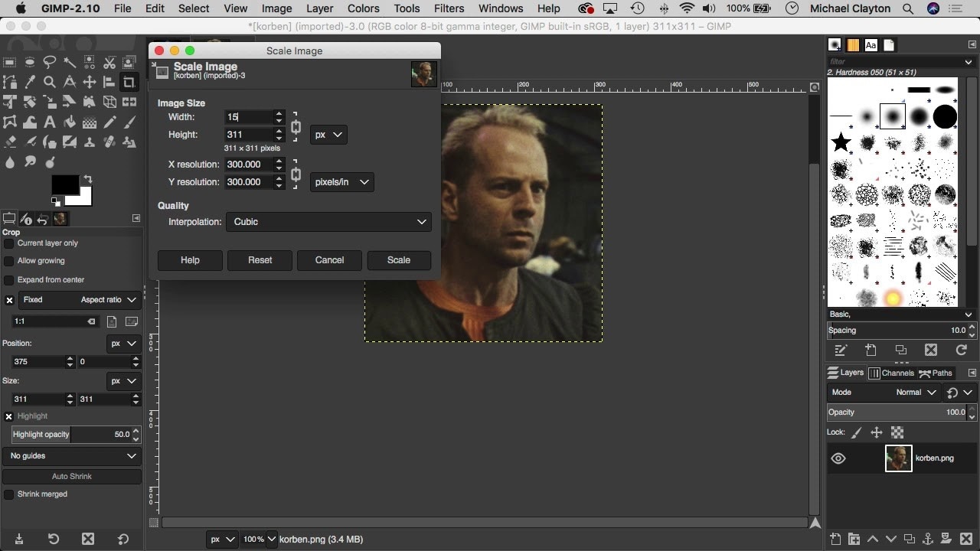Switch to the Channels tab
The width and height of the screenshot is (980, 551).
891,373
